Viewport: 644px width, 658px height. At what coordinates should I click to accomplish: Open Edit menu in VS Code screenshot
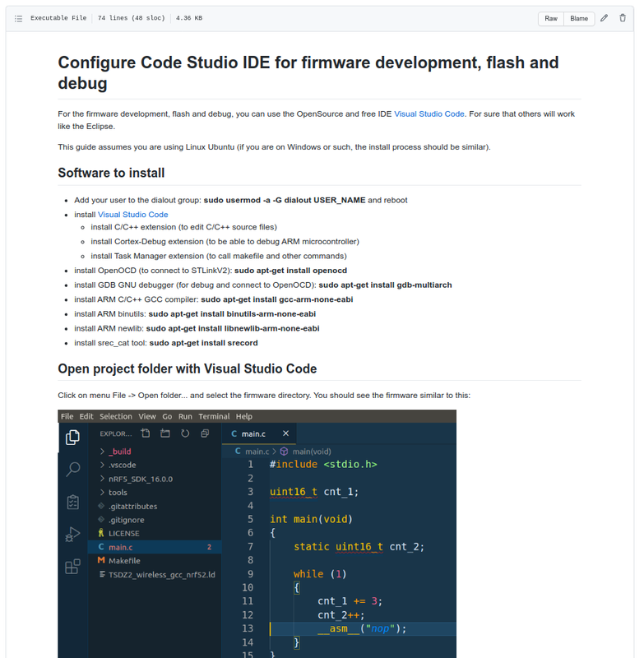86,416
